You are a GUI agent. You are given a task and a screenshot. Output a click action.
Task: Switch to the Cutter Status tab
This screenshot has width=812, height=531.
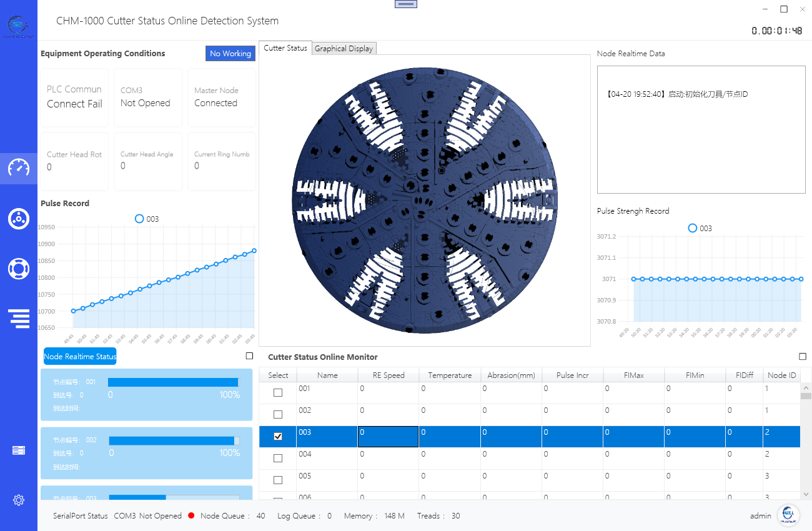(x=285, y=48)
